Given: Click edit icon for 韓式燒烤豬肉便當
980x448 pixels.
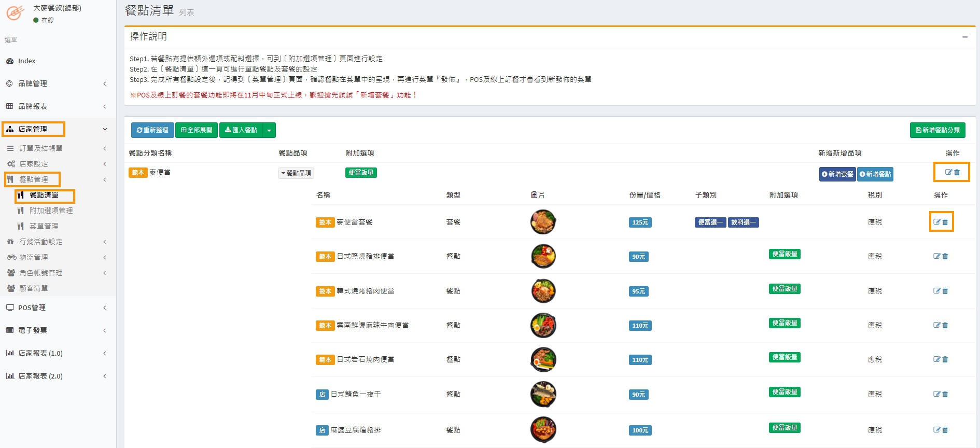Looking at the screenshot, I should click(936, 291).
